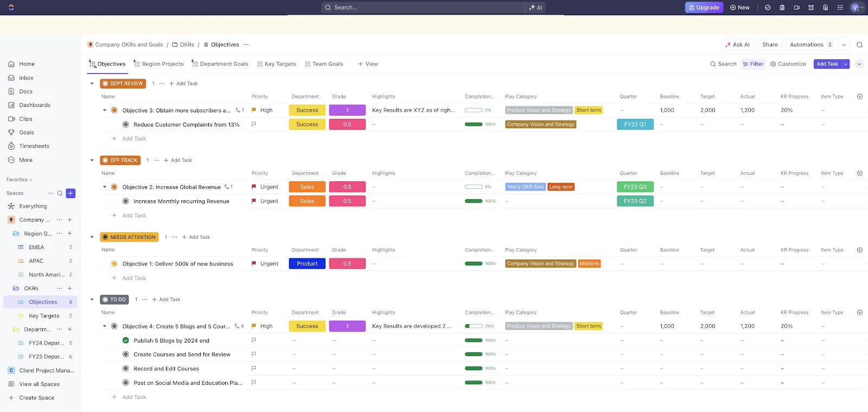868x412 pixels.
Task: Click the blue Product department tag
Action: (307, 264)
